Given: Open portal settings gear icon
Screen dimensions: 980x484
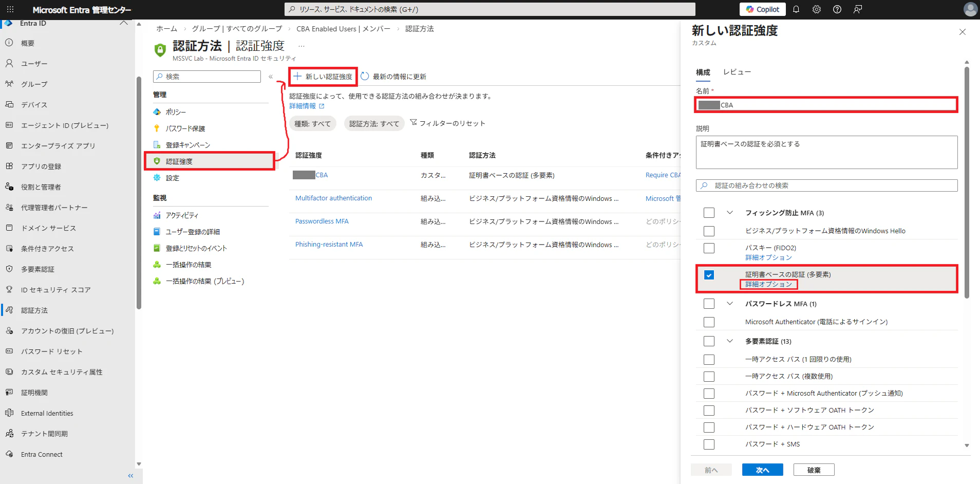Looking at the screenshot, I should tap(817, 9).
